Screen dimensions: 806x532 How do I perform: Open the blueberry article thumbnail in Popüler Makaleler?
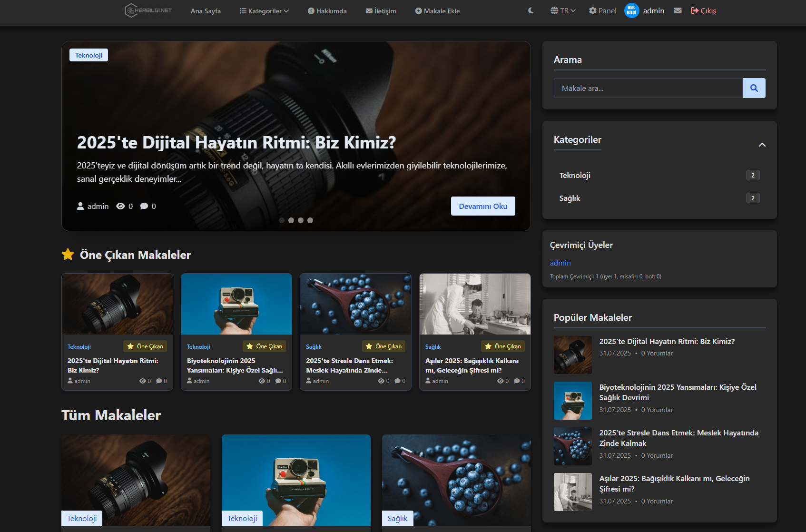pyautogui.click(x=572, y=446)
